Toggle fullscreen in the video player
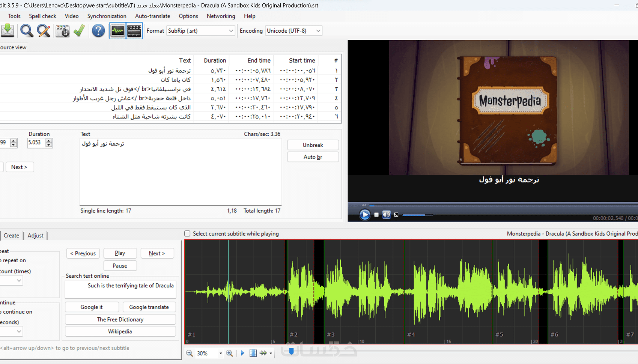Viewport: 638px width, 364px height. tap(396, 215)
